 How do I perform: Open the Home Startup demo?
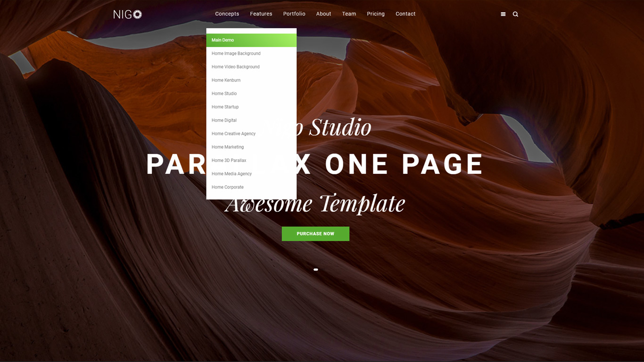tap(251, 107)
